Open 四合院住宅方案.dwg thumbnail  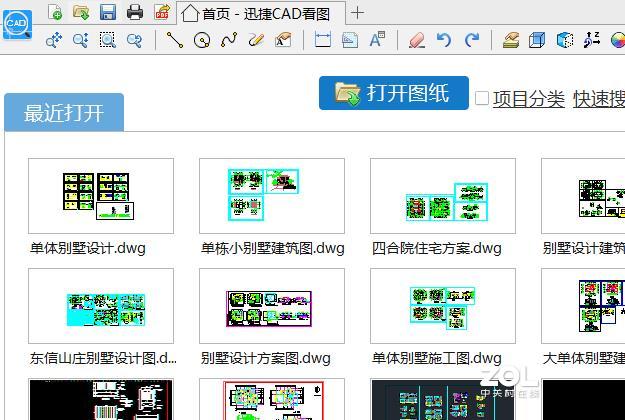coord(443,196)
